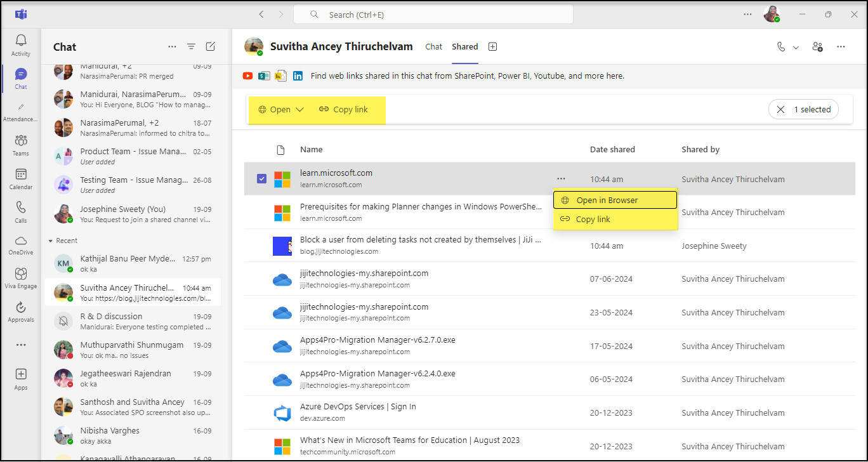The width and height of the screenshot is (868, 462).
Task: Expand the Open dropdown in toolbar
Action: 281,109
